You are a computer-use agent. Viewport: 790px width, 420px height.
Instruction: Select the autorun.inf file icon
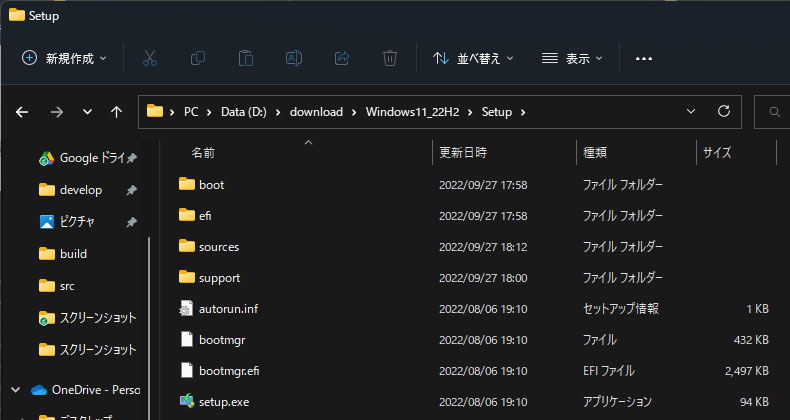(186, 309)
